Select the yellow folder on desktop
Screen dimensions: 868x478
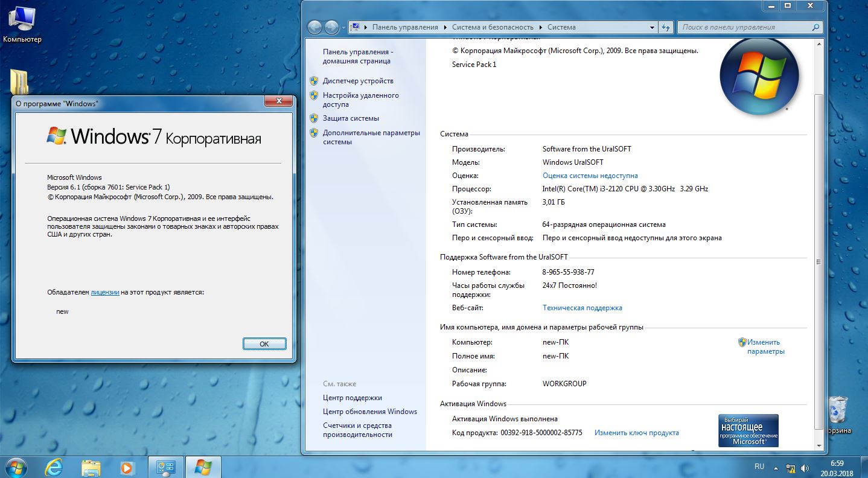tap(19, 83)
